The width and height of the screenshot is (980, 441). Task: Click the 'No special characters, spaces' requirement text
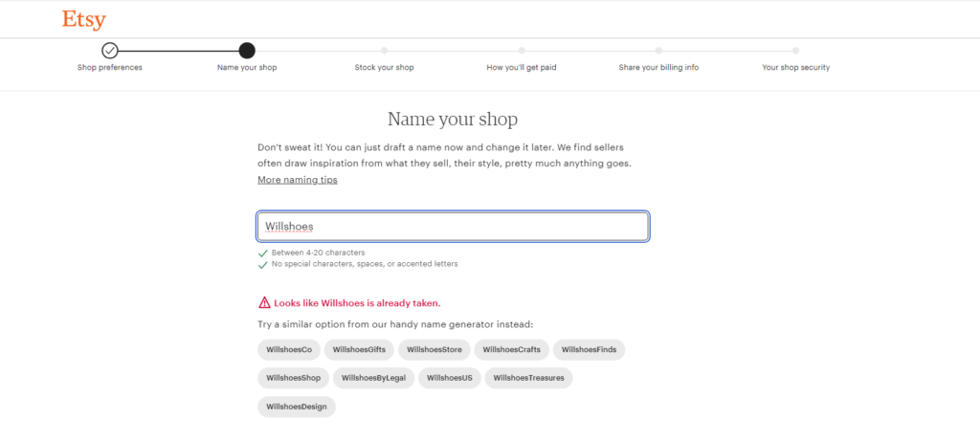coord(365,264)
